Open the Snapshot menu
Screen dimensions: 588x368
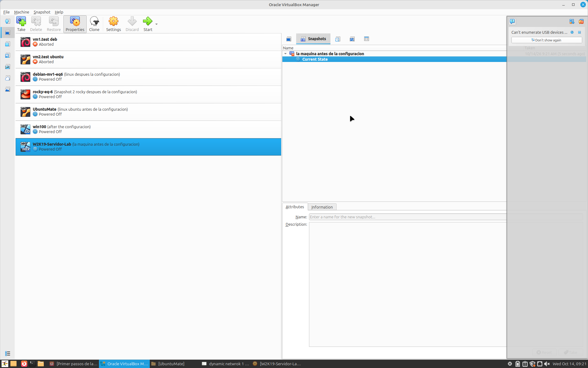(42, 12)
